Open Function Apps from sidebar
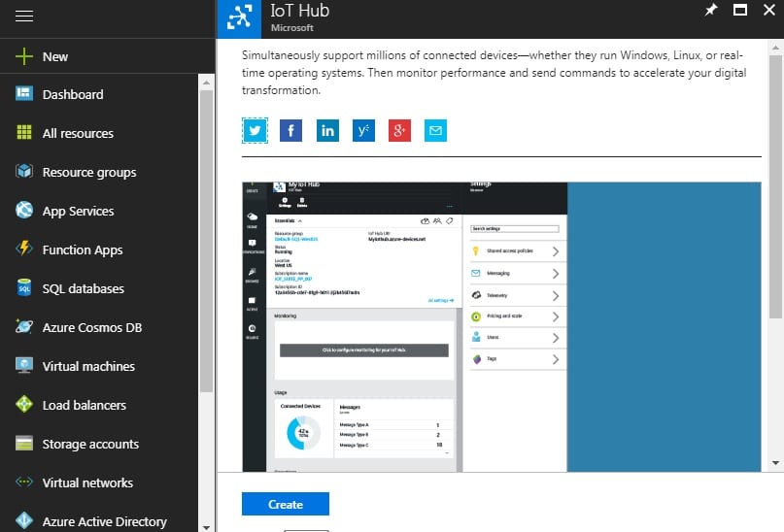Viewport: 784px width, 532px height. click(x=83, y=249)
